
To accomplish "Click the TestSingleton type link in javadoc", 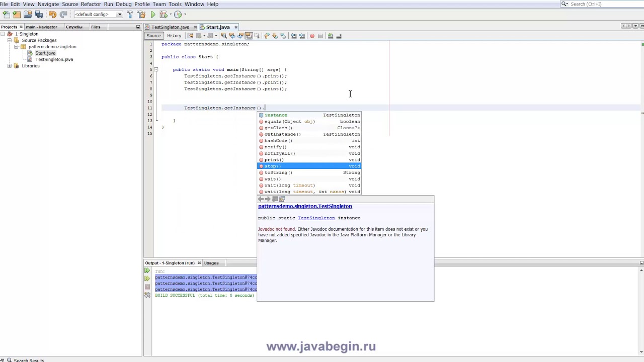I will (316, 218).
